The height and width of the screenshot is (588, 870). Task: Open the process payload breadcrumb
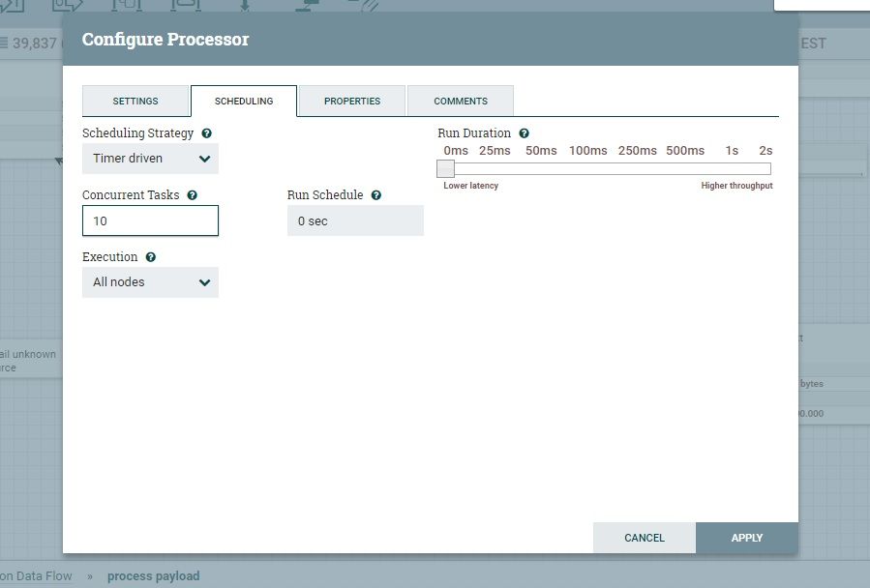click(x=153, y=574)
